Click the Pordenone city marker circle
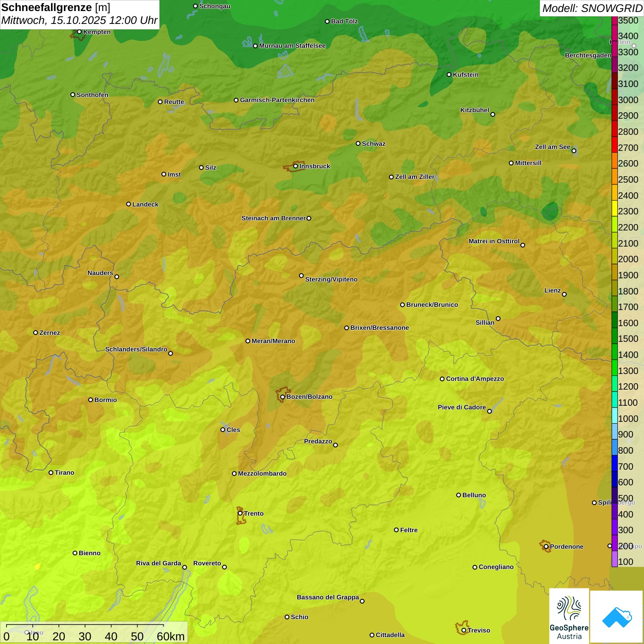 point(546,546)
